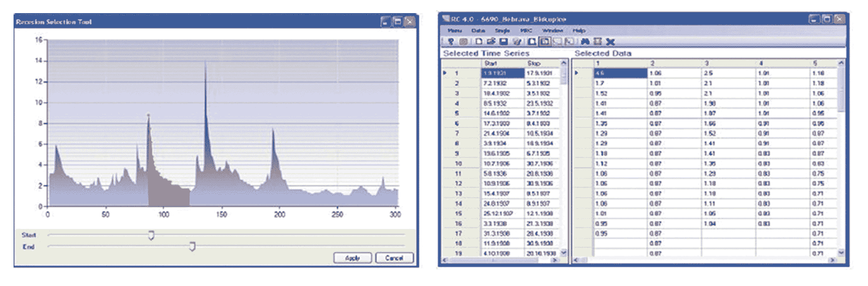Click the New document icon in toolbar
868x286 pixels.
coord(479,41)
